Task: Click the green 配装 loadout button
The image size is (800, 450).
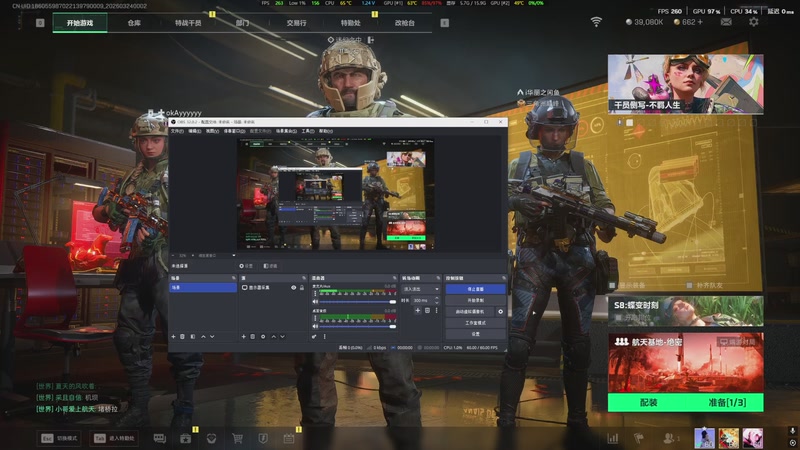Action: 648,403
